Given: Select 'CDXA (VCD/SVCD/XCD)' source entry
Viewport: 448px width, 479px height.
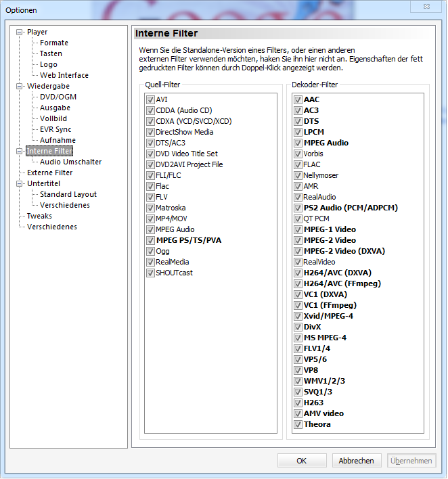Looking at the screenshot, I should tap(194, 121).
